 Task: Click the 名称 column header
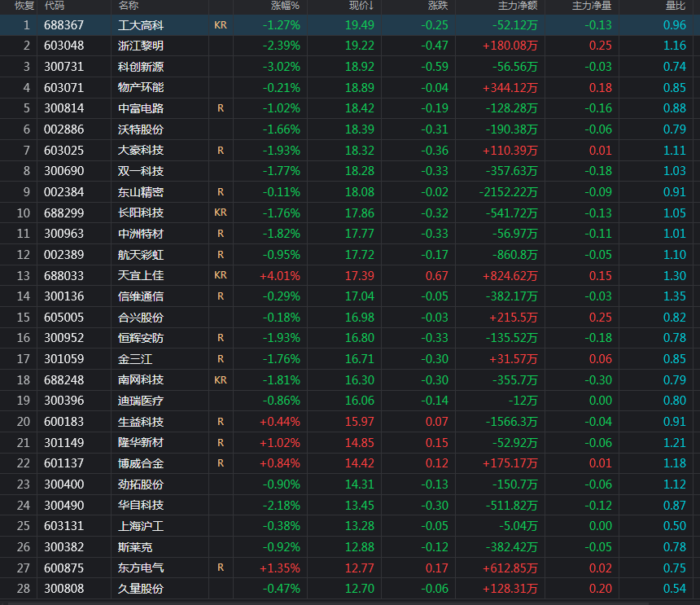(x=129, y=6)
